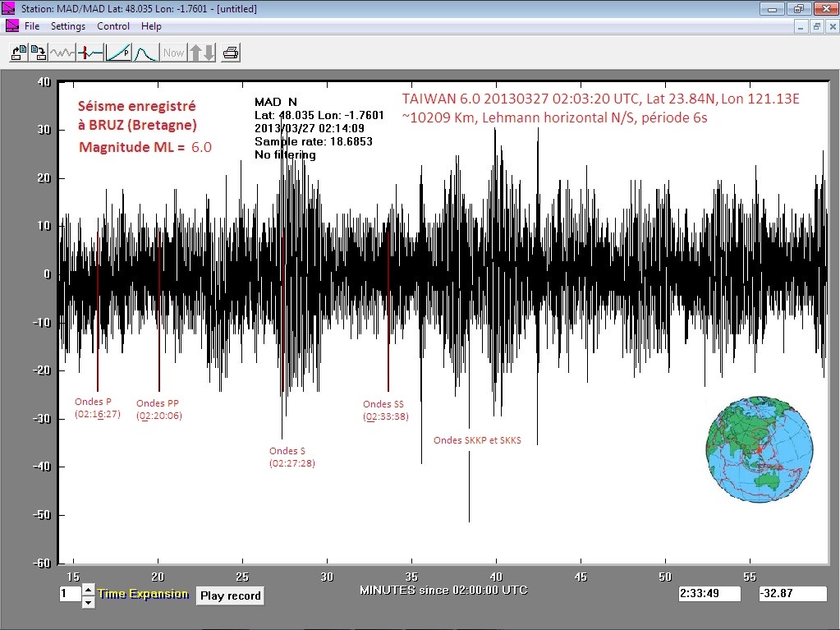Click the save file toolbar icon
This screenshot has height=630, width=840.
39,53
